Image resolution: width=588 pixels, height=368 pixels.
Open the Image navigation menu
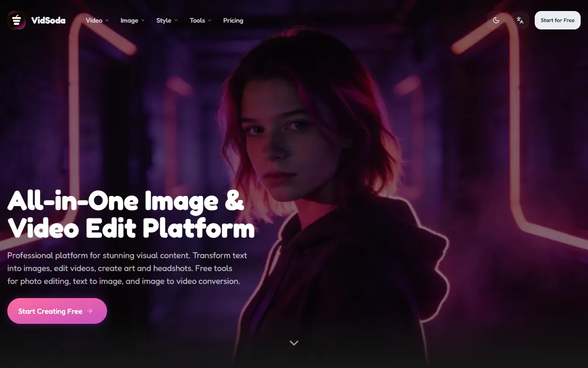[129, 20]
